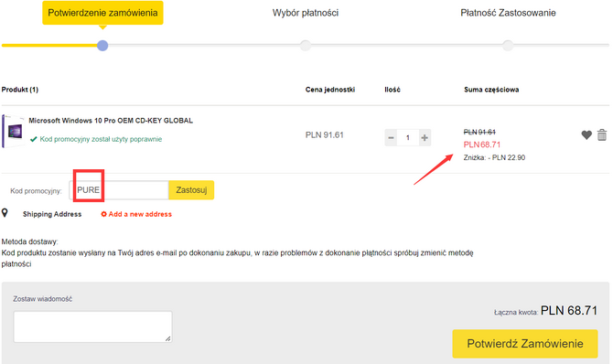Image resolution: width=613 pixels, height=364 pixels.
Task: Click the Zostaw wiadomość label
Action: pos(43,299)
